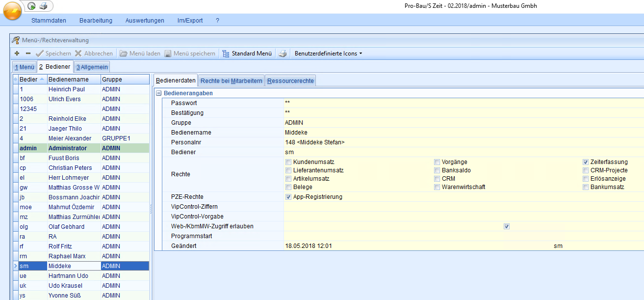Disable the Zeiterfassung checkbox
The image size is (644, 300).
(586, 162)
